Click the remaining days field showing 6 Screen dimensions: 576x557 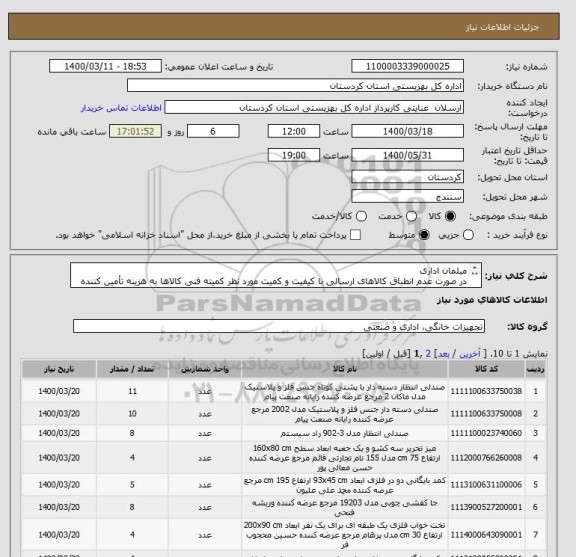coord(213,131)
